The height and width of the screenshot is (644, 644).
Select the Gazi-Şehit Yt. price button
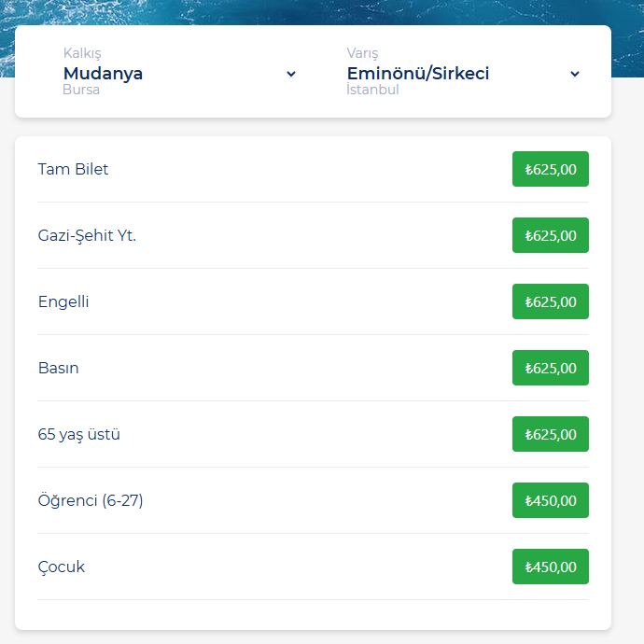(550, 235)
